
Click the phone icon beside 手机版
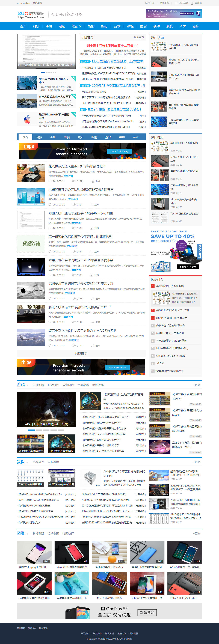192,3
